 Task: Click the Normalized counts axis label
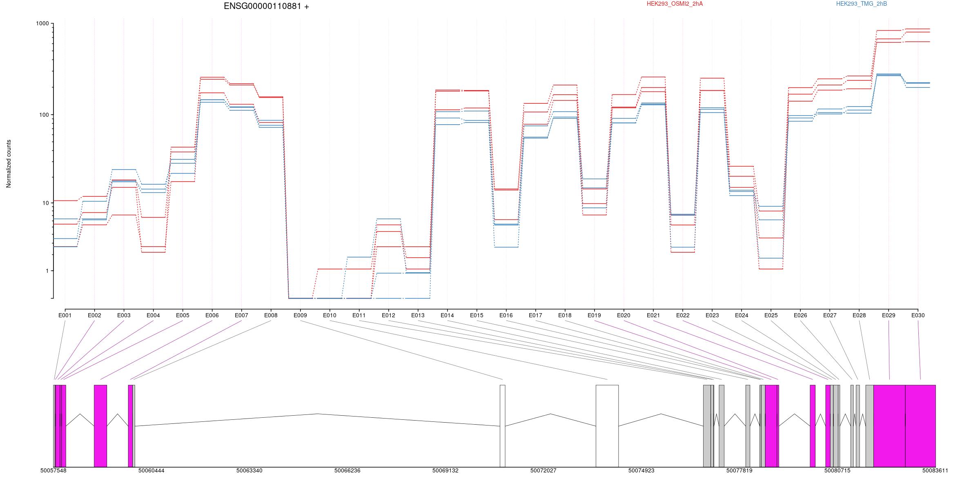click(x=9, y=164)
